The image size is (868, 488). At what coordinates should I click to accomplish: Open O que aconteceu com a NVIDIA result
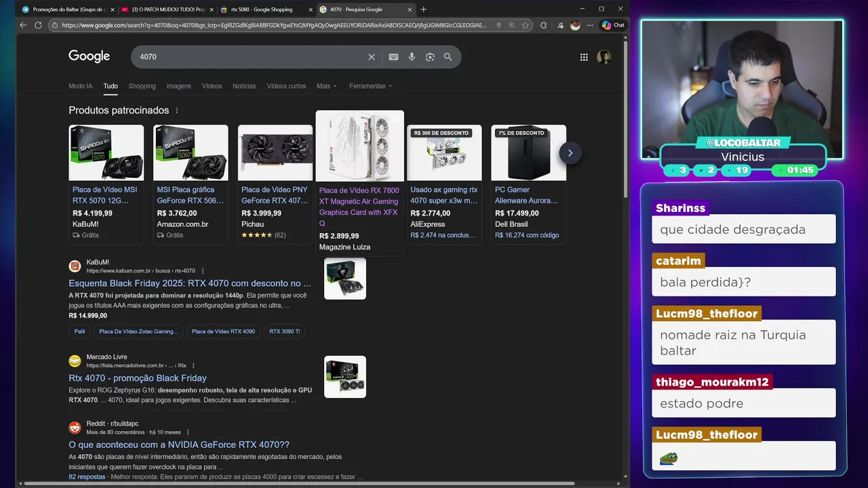click(179, 445)
